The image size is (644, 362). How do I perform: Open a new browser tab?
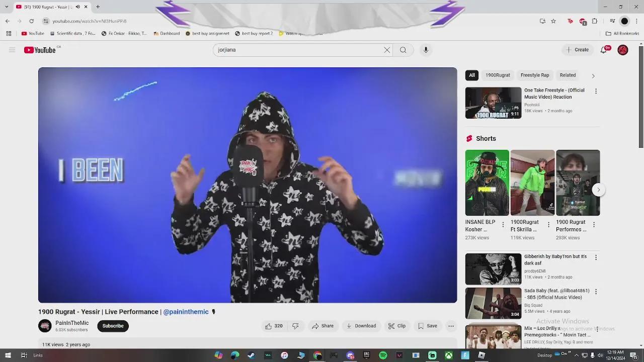coord(98,7)
